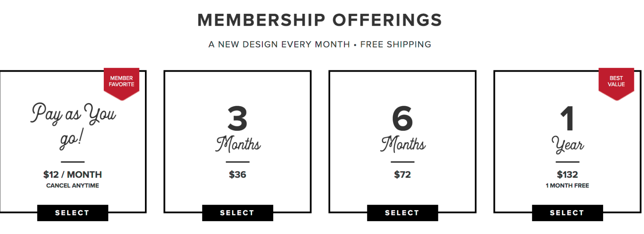Click the $36 price label
Screen dimensions: 644x234
pos(237,174)
